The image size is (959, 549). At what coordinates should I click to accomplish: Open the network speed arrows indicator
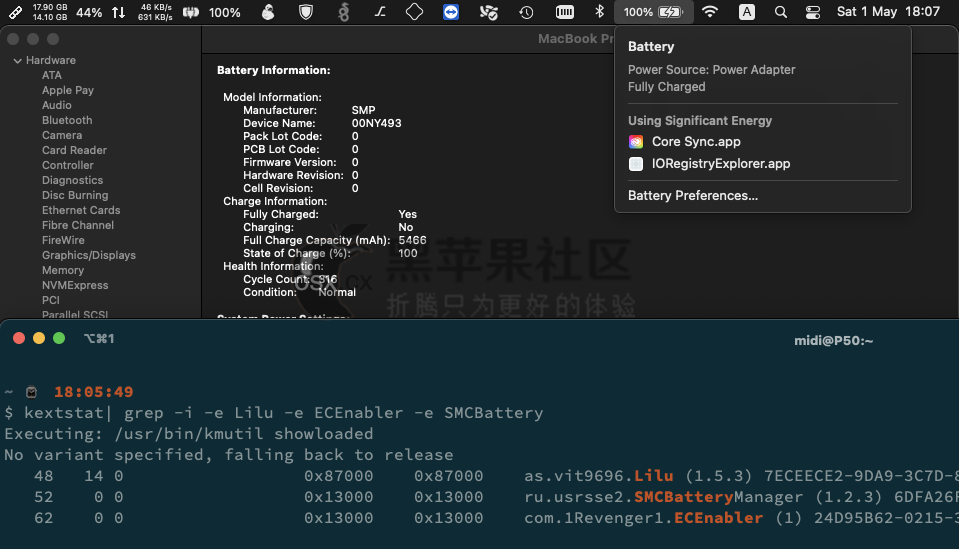point(119,12)
